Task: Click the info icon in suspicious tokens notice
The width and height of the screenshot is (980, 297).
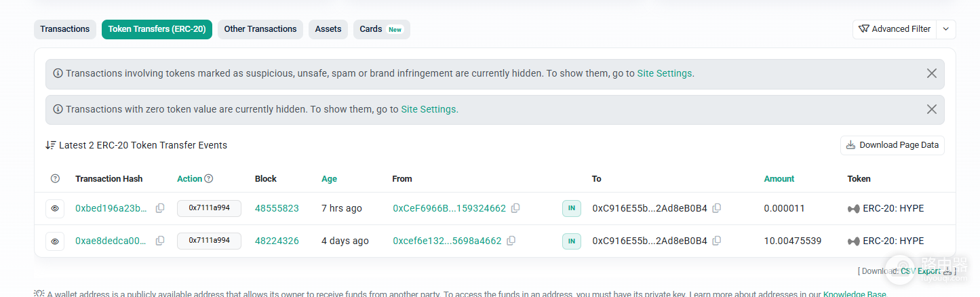Action: 58,73
